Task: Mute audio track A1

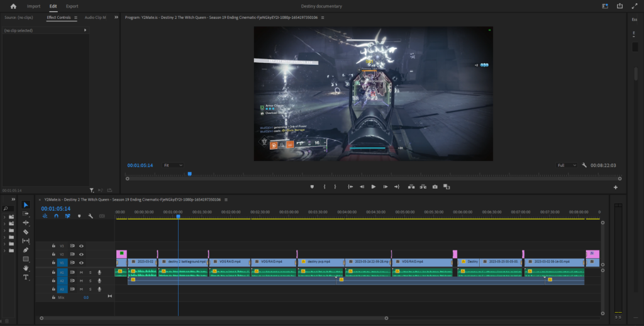Action: click(x=81, y=272)
